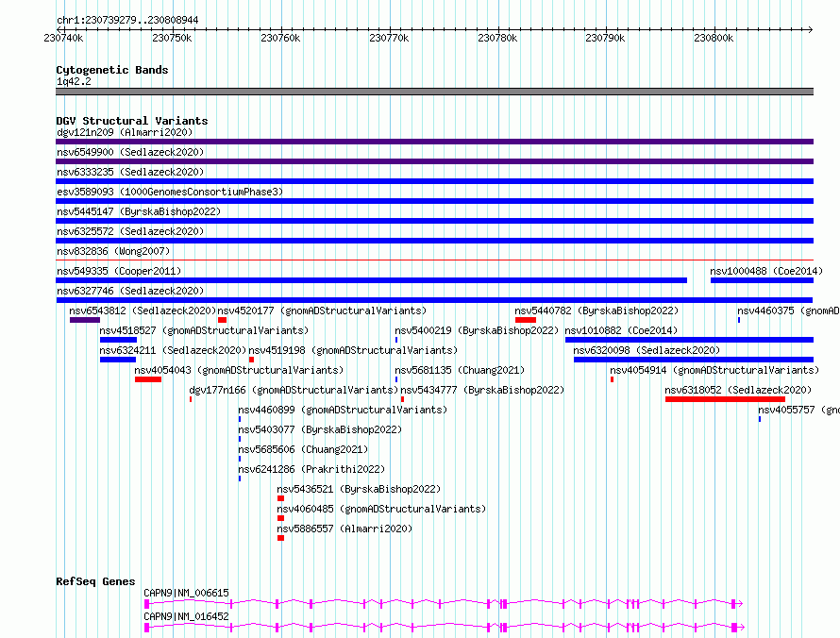This screenshot has width=840, height=638.
Task: Click the purple nsv6543812 variant bar
Action: 85,320
